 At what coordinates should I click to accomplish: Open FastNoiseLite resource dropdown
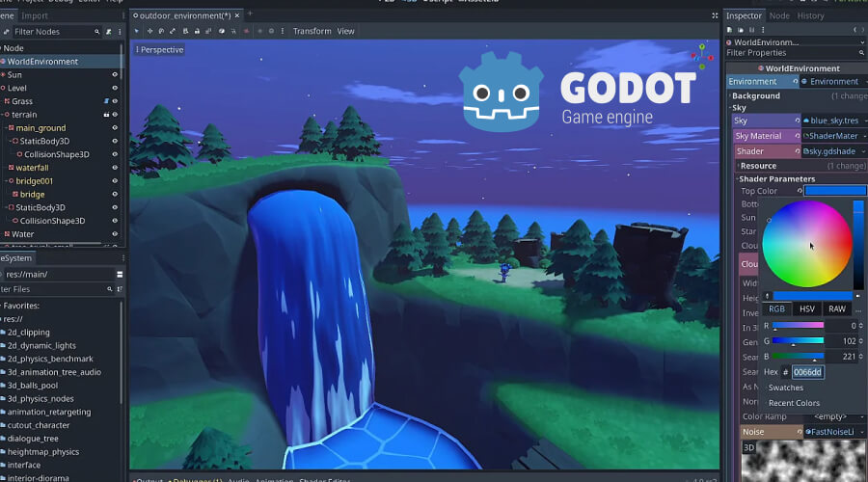(862, 432)
